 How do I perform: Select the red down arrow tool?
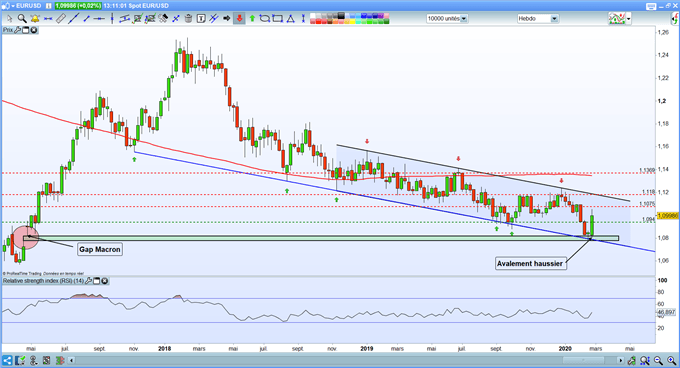pyautogui.click(x=239, y=19)
